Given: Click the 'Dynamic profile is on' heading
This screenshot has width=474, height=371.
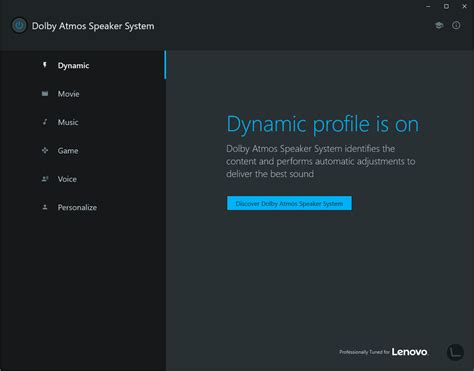Looking at the screenshot, I should tap(323, 124).
